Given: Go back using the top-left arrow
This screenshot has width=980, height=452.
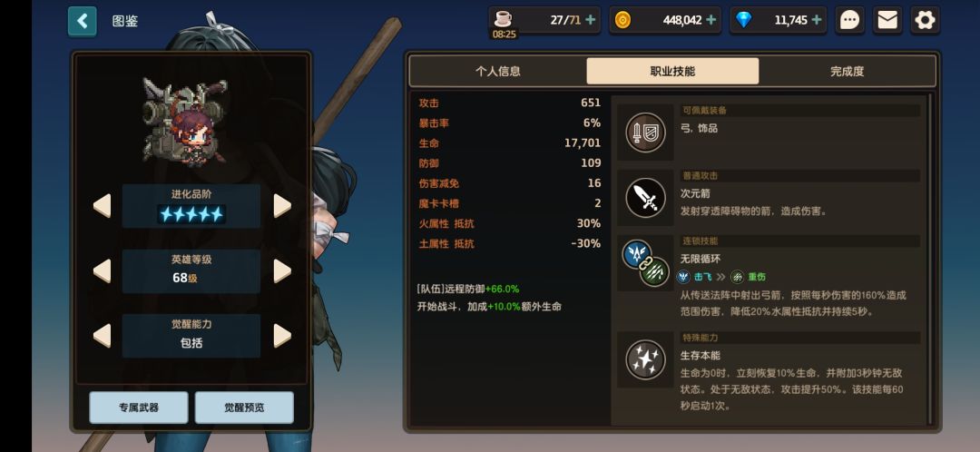Looking at the screenshot, I should click(83, 21).
